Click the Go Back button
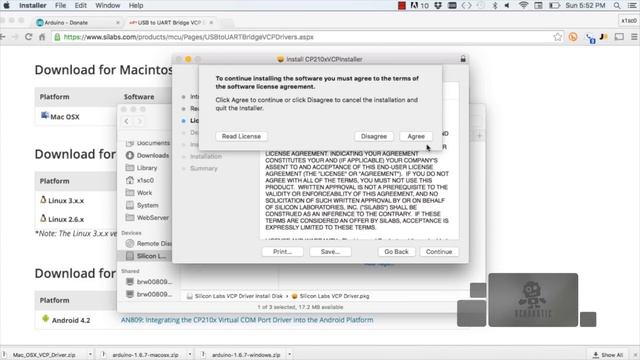 396,252
